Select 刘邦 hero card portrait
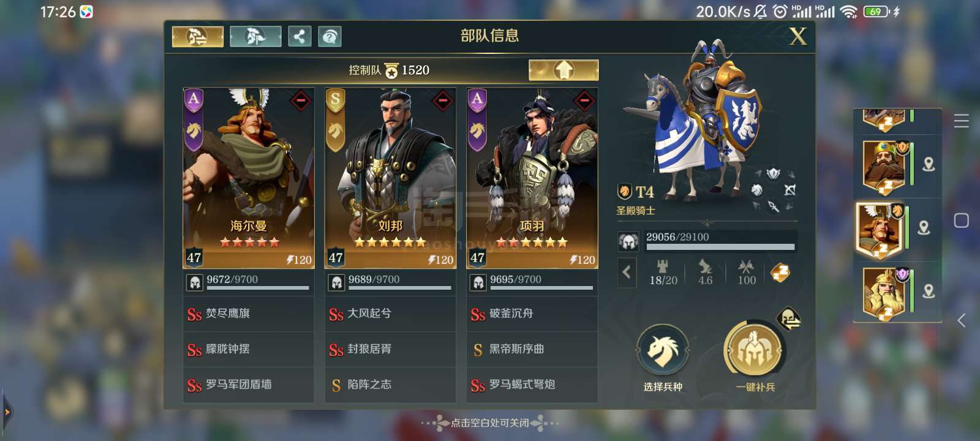This screenshot has height=441, width=980. (x=390, y=178)
